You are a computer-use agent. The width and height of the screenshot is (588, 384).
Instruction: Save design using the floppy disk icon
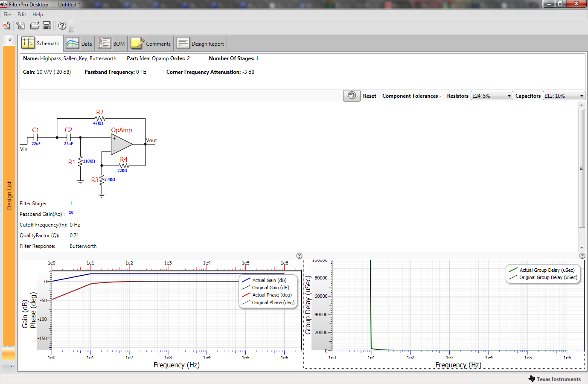coord(47,26)
